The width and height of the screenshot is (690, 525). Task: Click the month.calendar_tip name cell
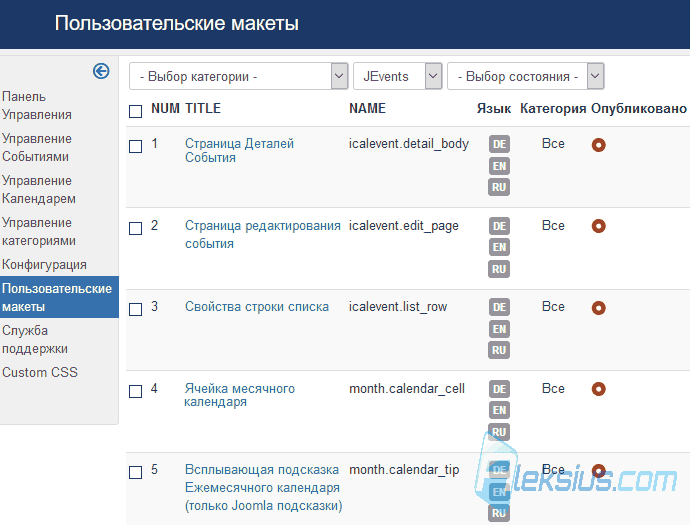[404, 470]
